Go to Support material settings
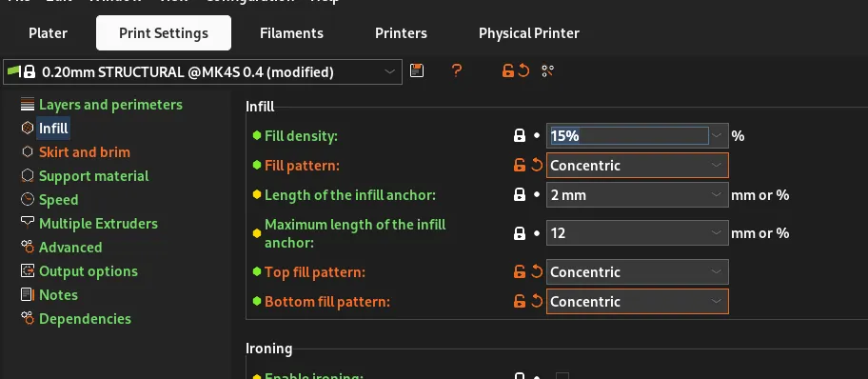Image resolution: width=868 pixels, height=379 pixels. (x=93, y=175)
